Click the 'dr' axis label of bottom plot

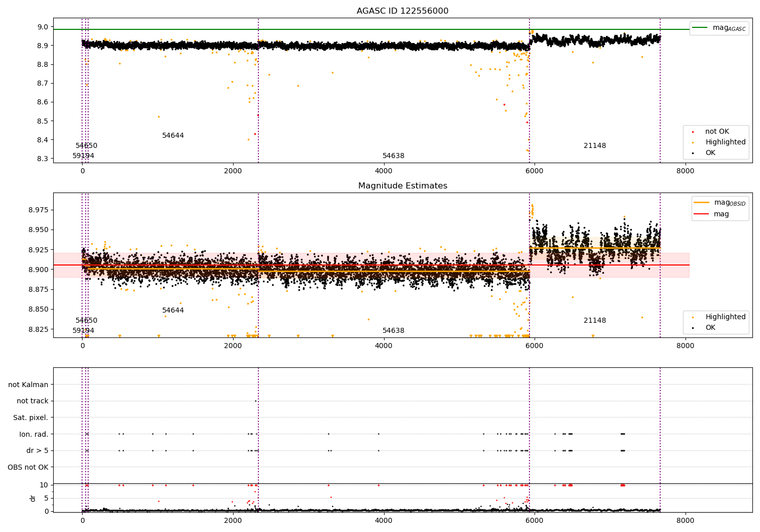click(x=33, y=498)
